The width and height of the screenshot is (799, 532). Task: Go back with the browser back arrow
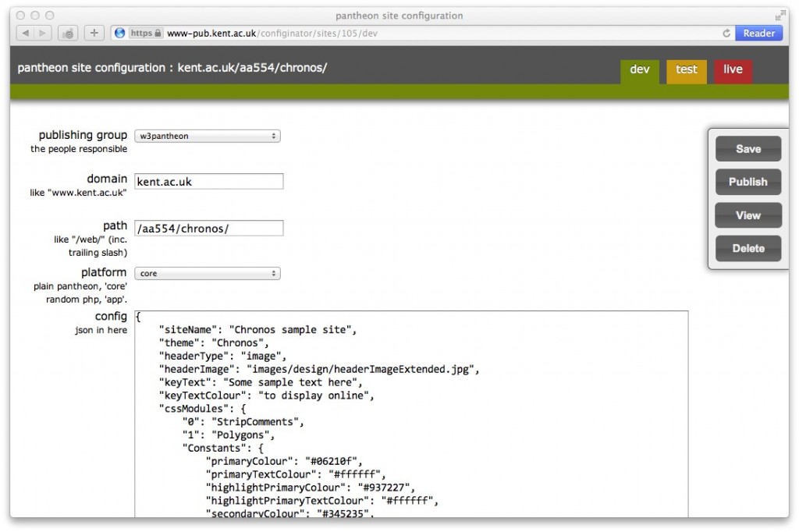tap(25, 33)
